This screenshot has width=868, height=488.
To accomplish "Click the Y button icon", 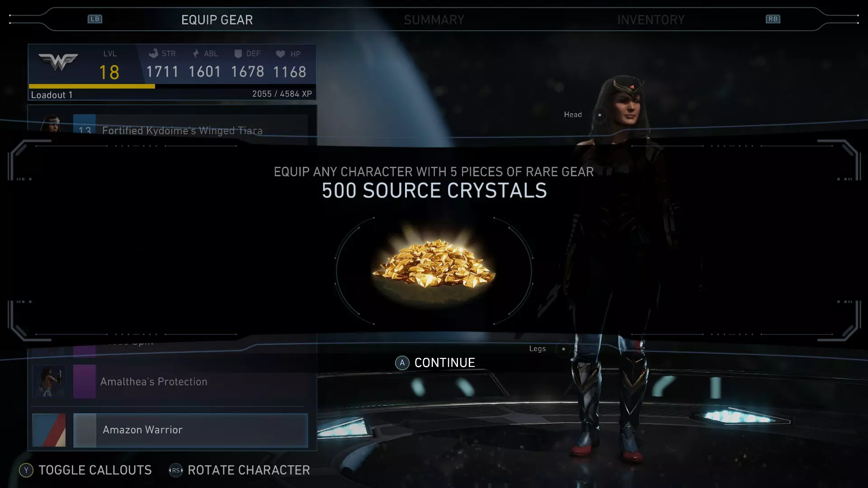I will coord(26,470).
